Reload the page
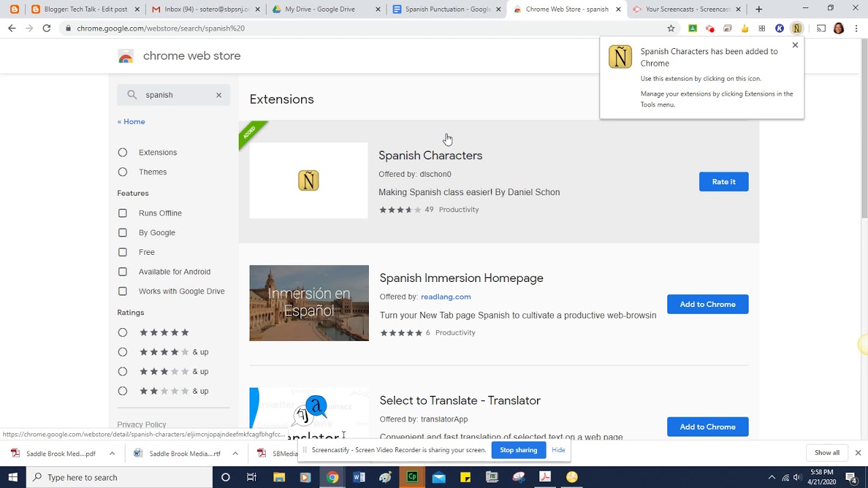Screen dimensions: 868x488 (x=46, y=28)
